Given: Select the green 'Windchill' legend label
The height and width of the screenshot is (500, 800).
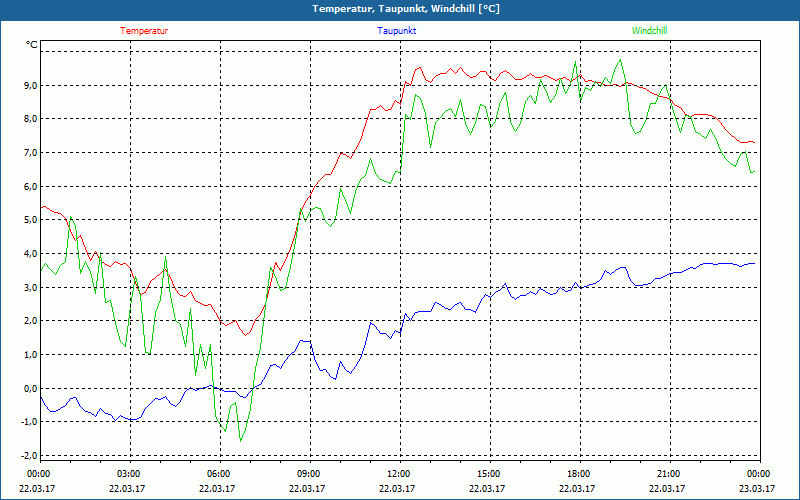Looking at the screenshot, I should tap(649, 31).
